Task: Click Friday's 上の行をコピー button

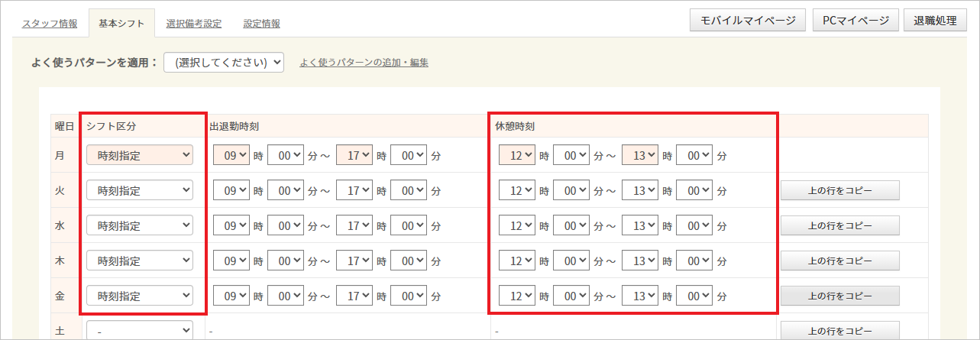Action: 839,296
